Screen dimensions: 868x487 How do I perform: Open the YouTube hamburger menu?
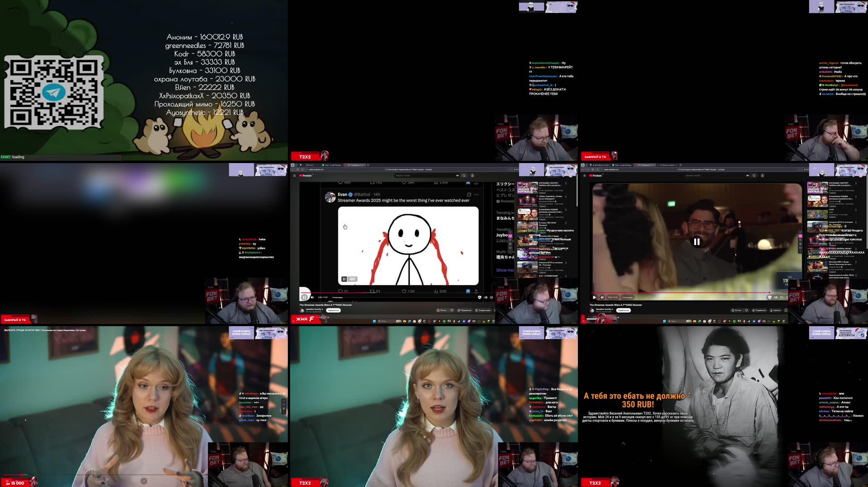[x=295, y=175]
